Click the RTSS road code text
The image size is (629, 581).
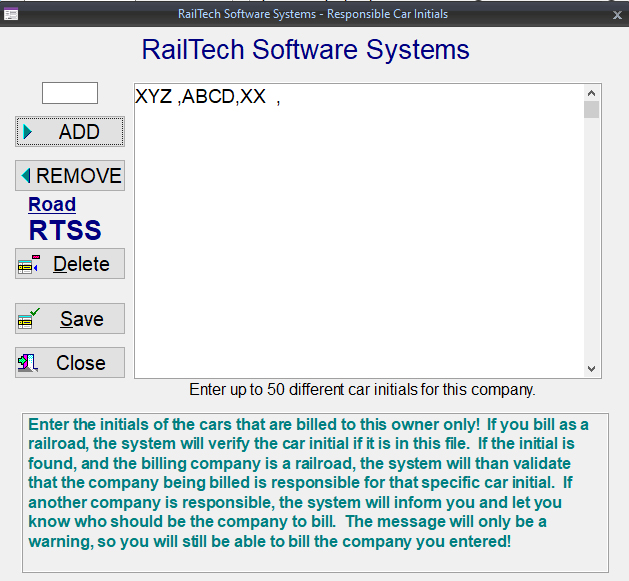(65, 231)
